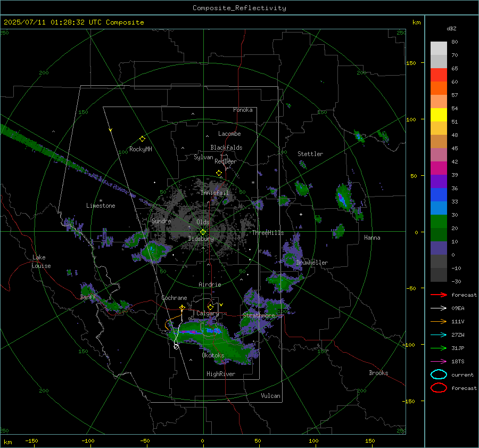
Task: Select the cyan 27ZW track arrow
Action: (439, 335)
